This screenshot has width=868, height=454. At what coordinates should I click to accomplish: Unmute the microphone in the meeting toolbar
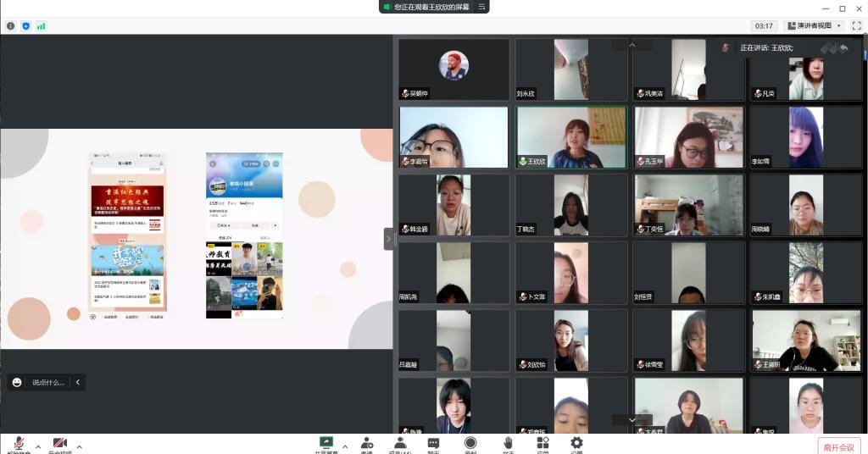point(18,445)
